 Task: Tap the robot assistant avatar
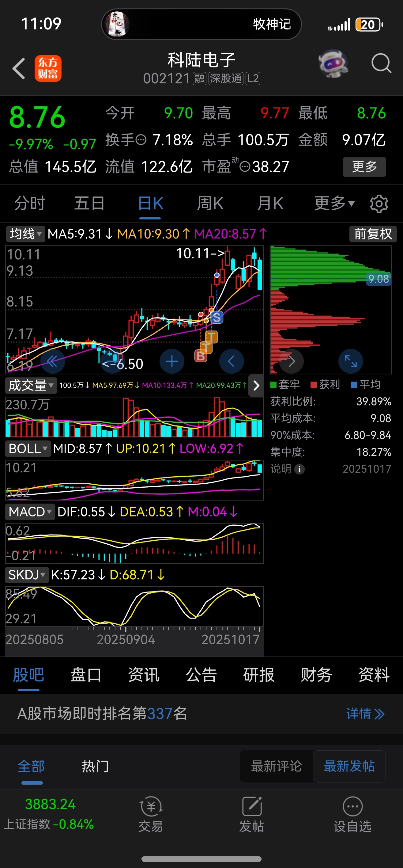point(333,64)
